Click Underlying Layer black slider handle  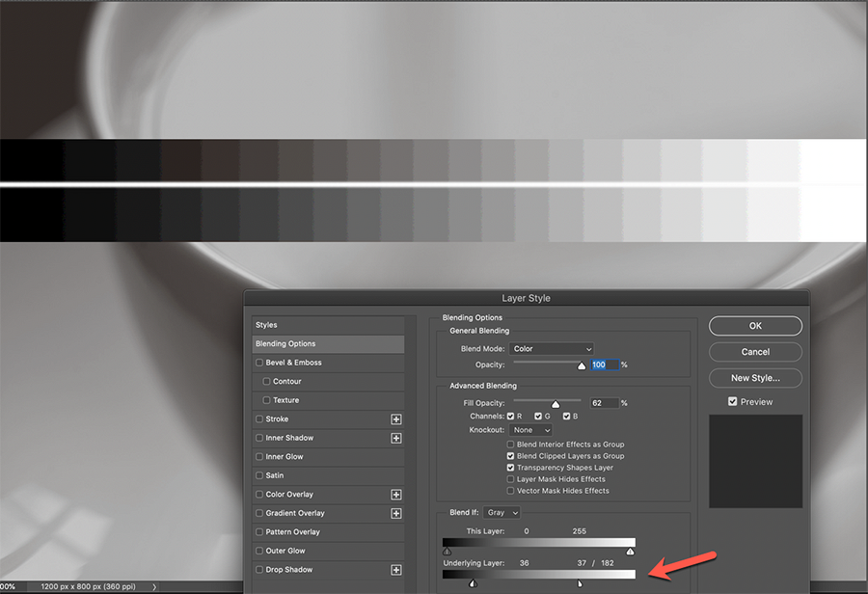(x=473, y=583)
